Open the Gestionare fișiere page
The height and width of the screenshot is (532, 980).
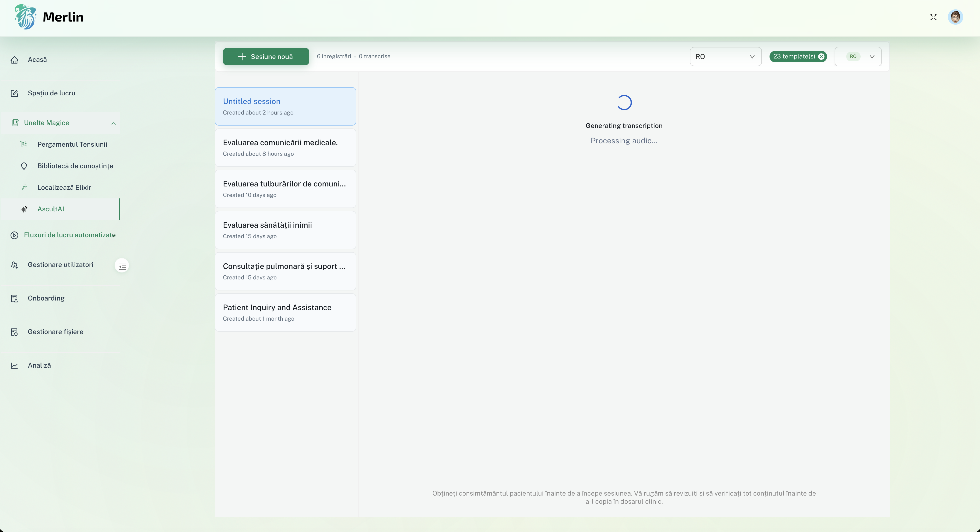(55, 332)
